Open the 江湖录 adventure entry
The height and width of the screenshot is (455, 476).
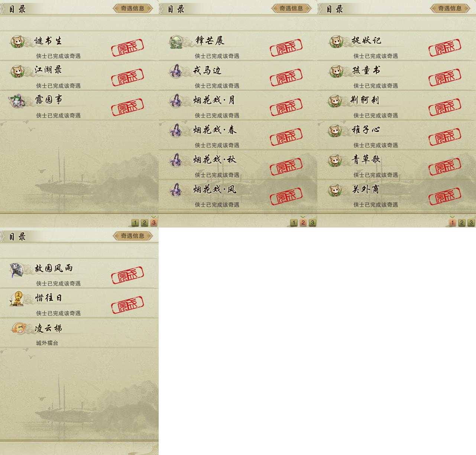[79, 75]
